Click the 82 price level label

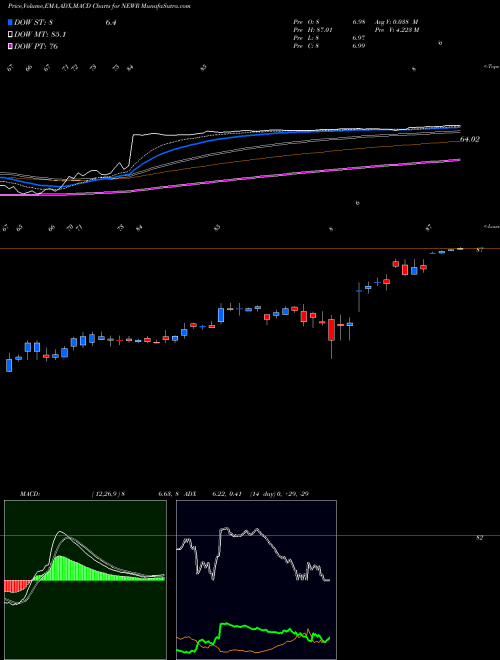tap(479, 538)
